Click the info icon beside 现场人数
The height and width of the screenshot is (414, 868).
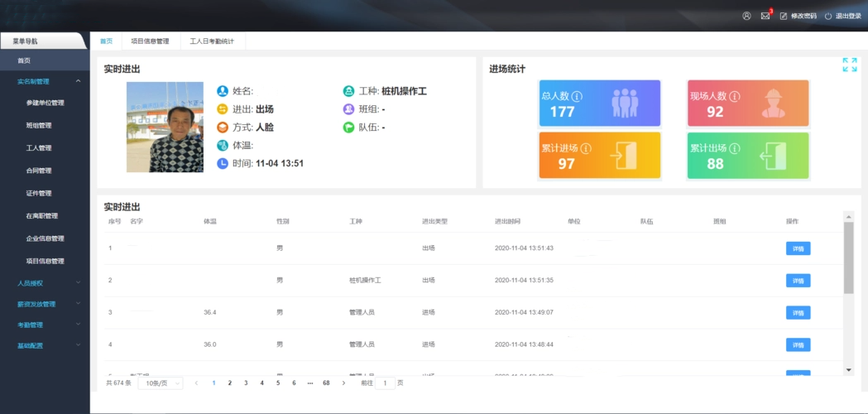coord(734,96)
